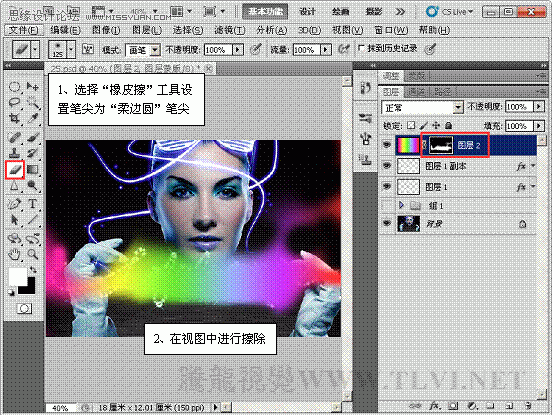
Task: Select the Crop tool
Action: 14,119
